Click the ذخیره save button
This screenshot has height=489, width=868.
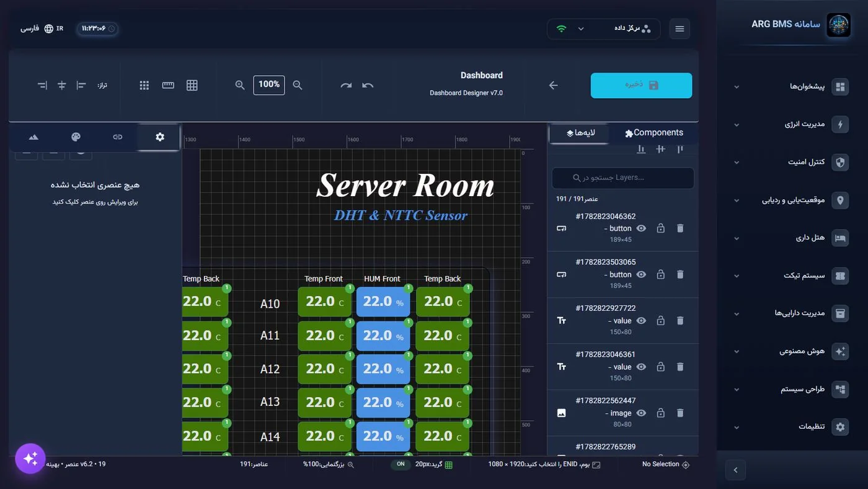click(641, 86)
